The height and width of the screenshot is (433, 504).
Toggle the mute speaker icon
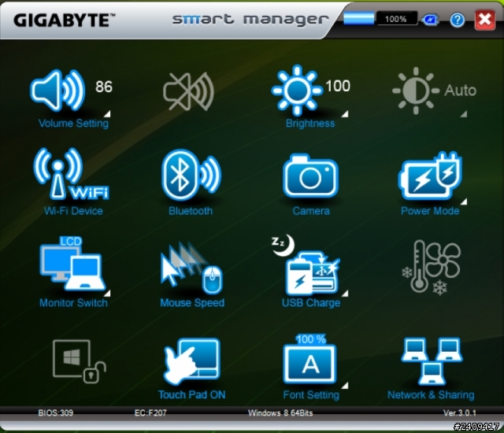coord(188,91)
